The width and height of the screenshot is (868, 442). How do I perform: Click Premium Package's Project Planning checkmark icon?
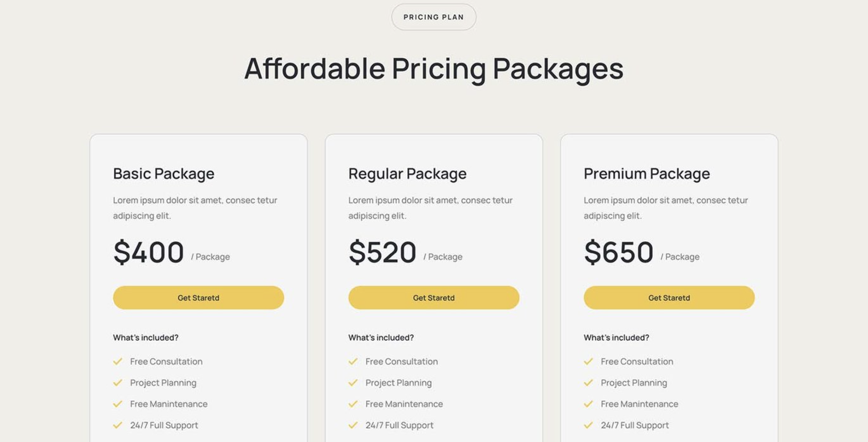588,383
